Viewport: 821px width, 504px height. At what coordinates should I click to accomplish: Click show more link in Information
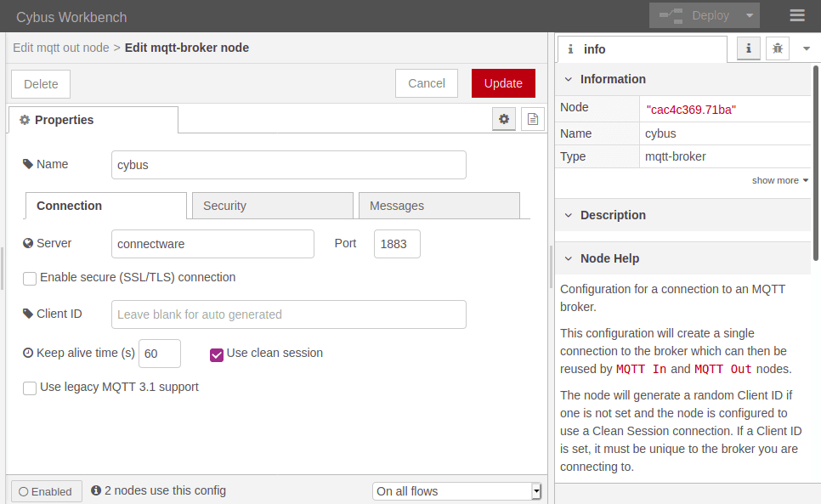[779, 180]
